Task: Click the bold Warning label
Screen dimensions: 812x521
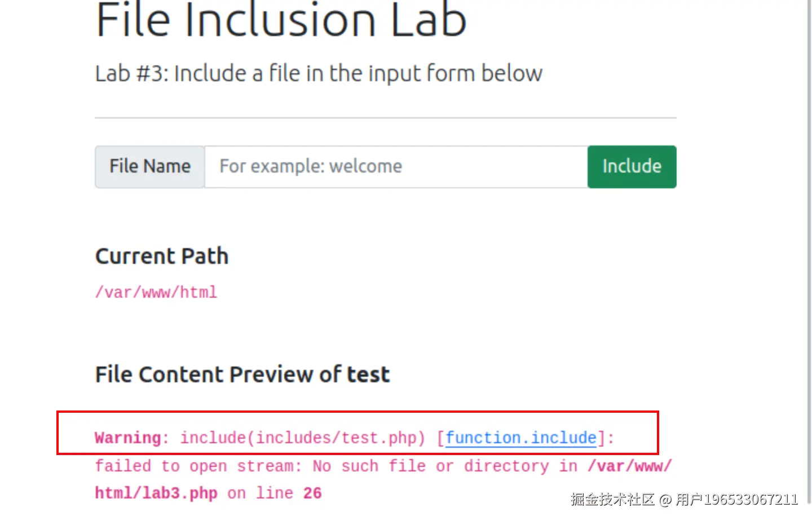Action: tap(128, 438)
